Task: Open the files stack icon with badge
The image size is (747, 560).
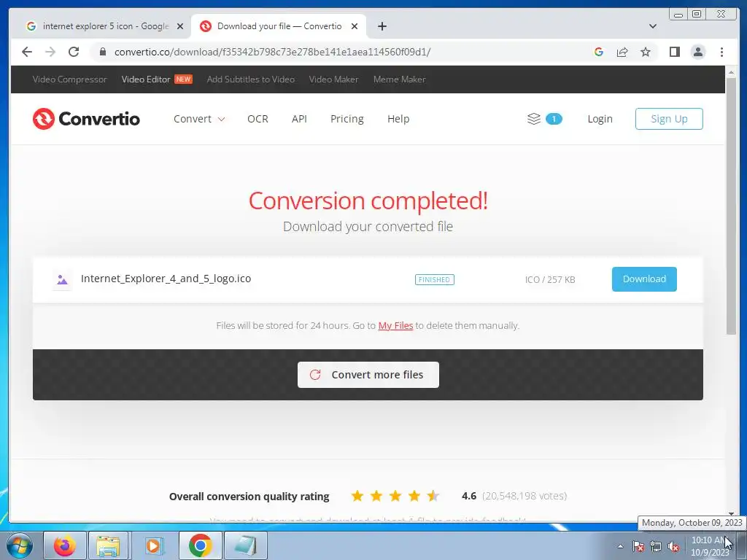Action: 544,119
